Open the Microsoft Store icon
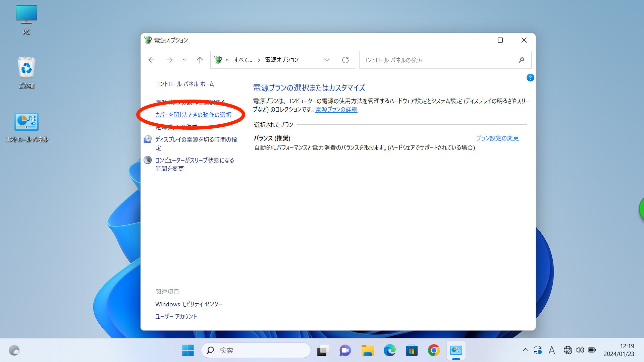Screen dimensions: 644x362 coord(412,350)
